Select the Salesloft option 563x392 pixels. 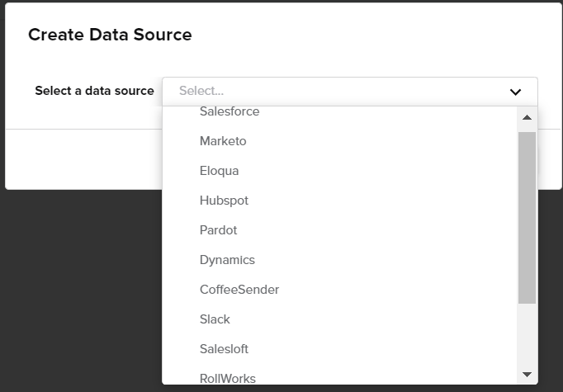(x=339, y=349)
